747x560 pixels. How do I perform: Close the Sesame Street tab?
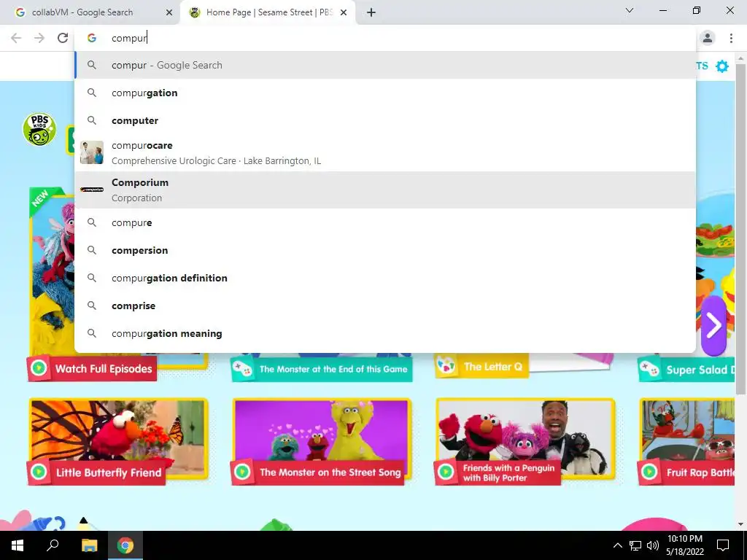tap(344, 12)
